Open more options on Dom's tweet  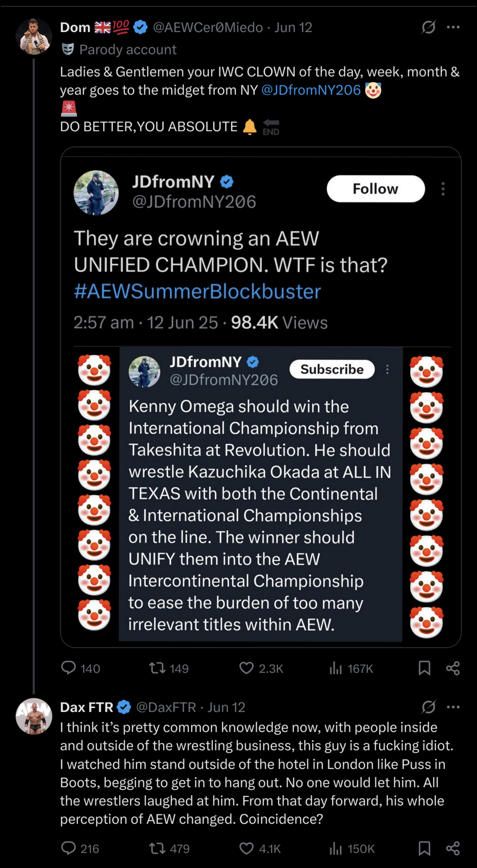[453, 27]
